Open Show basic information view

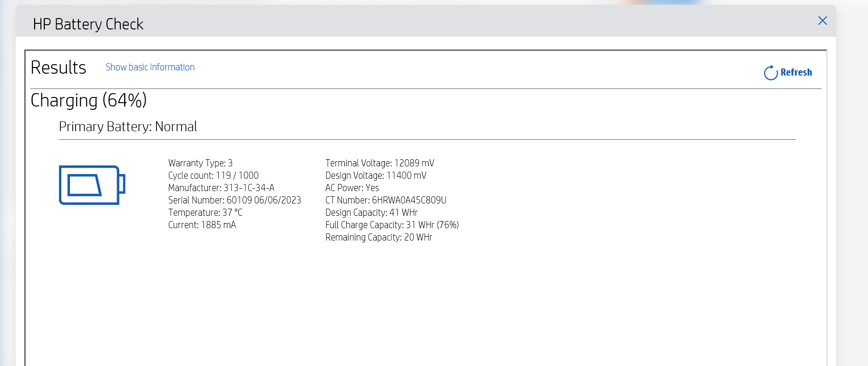[150, 67]
